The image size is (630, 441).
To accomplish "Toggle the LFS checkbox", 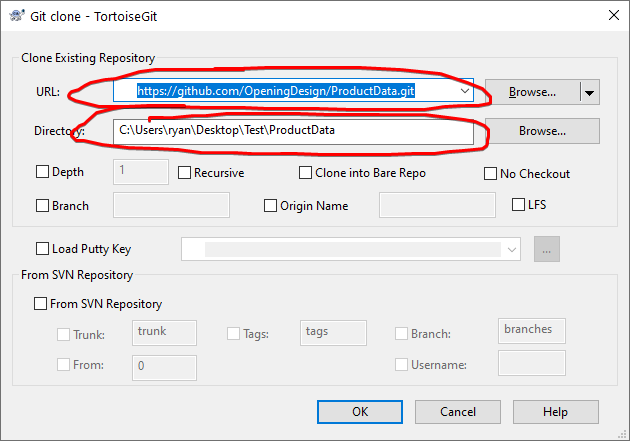I will point(518,204).
